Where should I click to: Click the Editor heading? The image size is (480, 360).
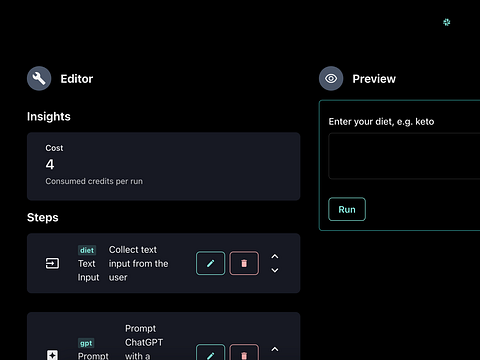pos(77,79)
